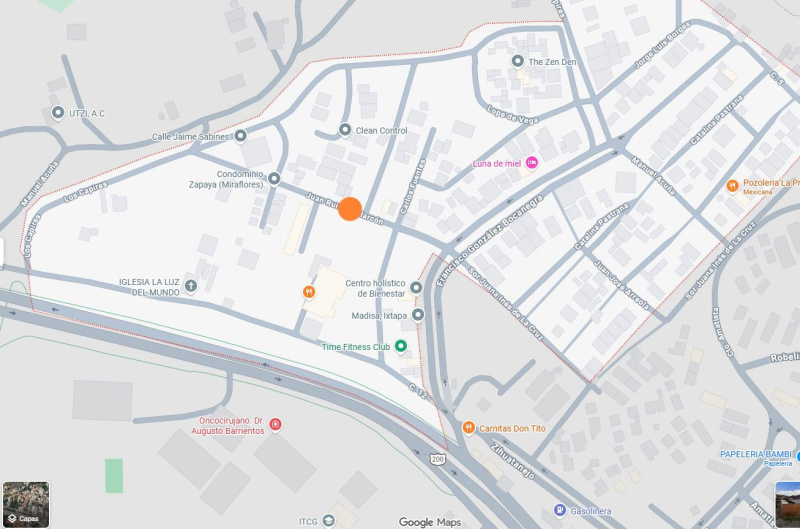Click the orange location dot
This screenshot has width=800, height=529.
pyautogui.click(x=350, y=209)
